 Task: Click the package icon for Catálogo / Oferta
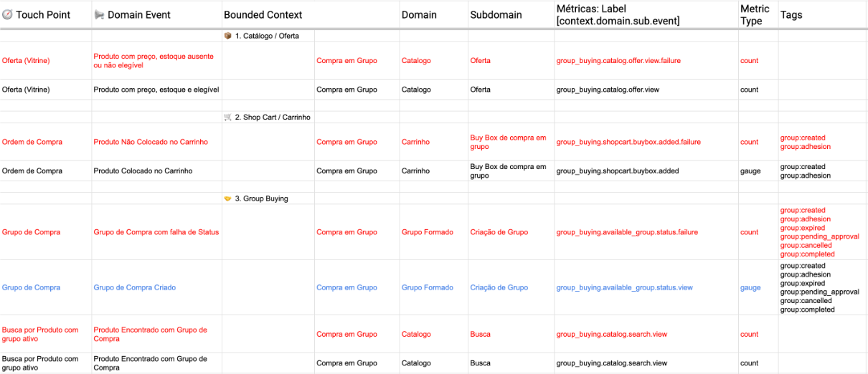pyautogui.click(x=228, y=36)
